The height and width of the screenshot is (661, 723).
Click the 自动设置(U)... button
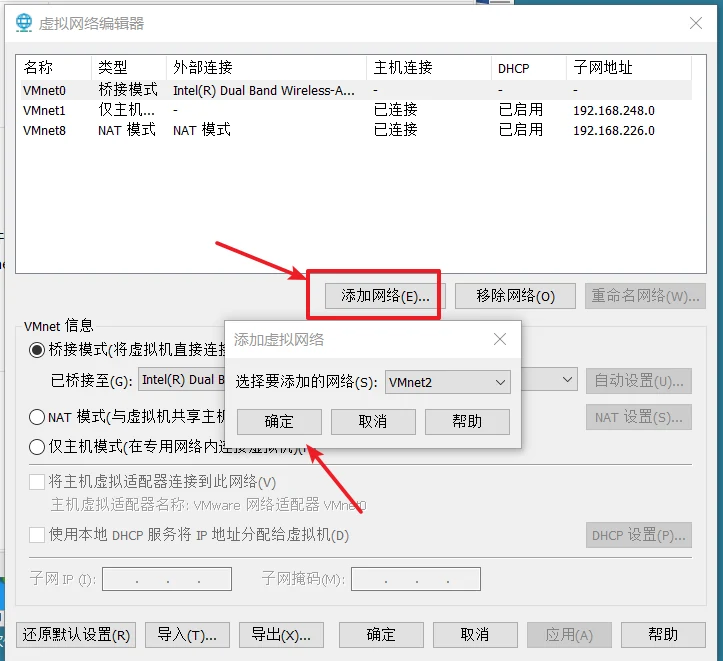[639, 381]
